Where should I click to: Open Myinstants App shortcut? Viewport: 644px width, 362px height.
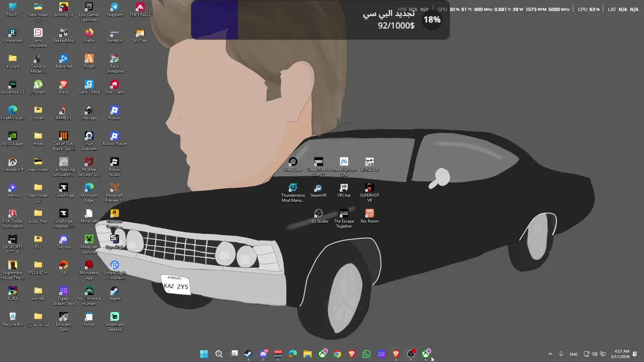[x=89, y=270]
